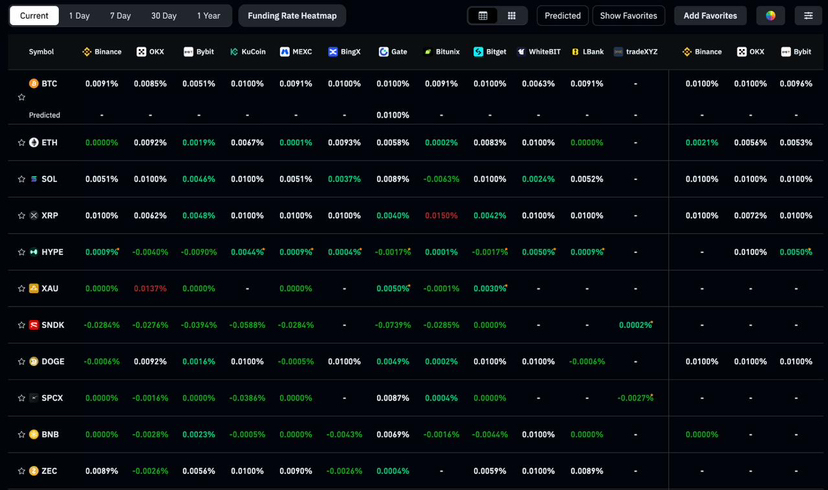Click the Bitget column header icon
Viewport: 828px width, 490px height.
point(478,52)
